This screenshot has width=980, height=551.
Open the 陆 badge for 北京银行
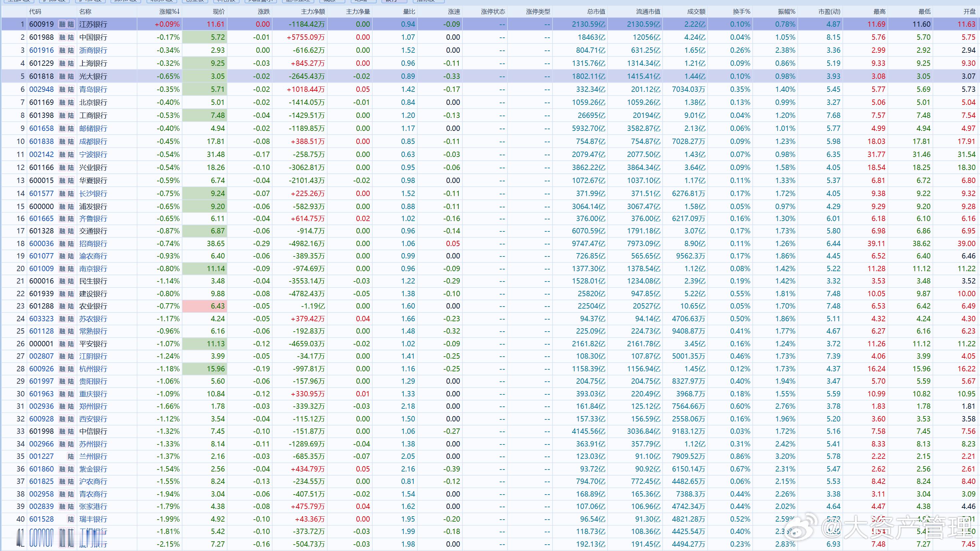(x=71, y=103)
